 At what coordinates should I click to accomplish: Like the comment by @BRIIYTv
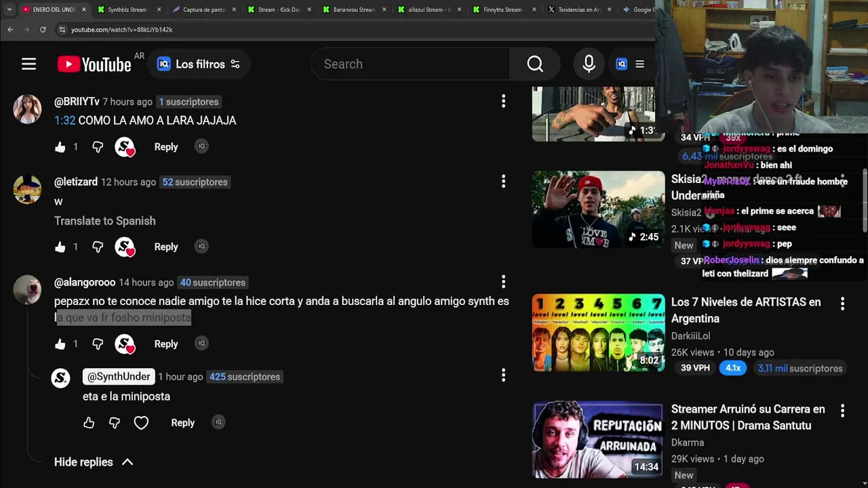point(60,147)
